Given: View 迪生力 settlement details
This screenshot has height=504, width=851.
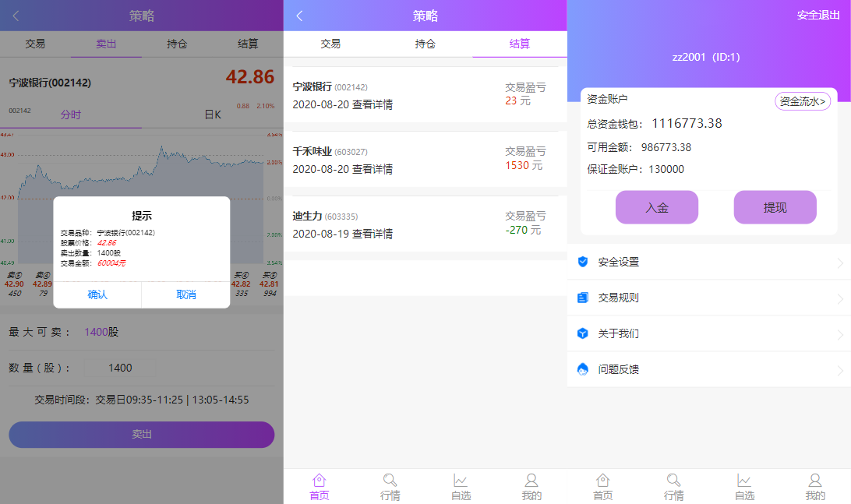Looking at the screenshot, I should pyautogui.click(x=373, y=234).
